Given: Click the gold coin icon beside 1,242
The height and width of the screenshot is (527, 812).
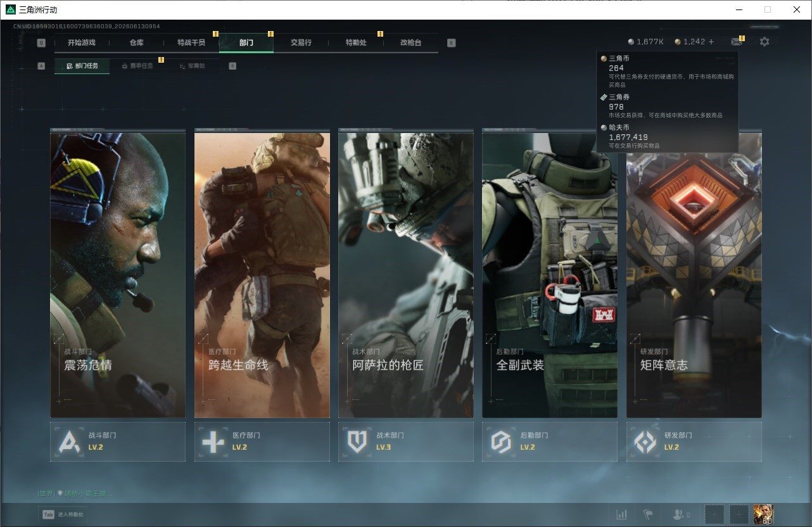Looking at the screenshot, I should click(x=678, y=42).
